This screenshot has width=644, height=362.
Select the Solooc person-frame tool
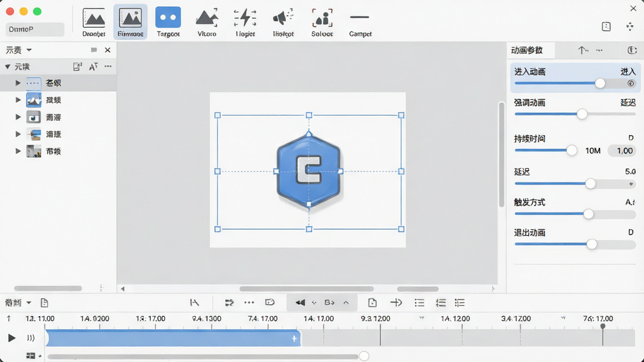click(322, 23)
